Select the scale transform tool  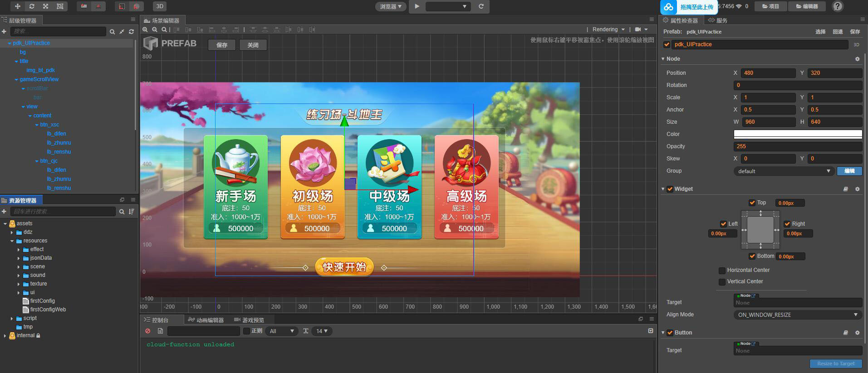(46, 6)
